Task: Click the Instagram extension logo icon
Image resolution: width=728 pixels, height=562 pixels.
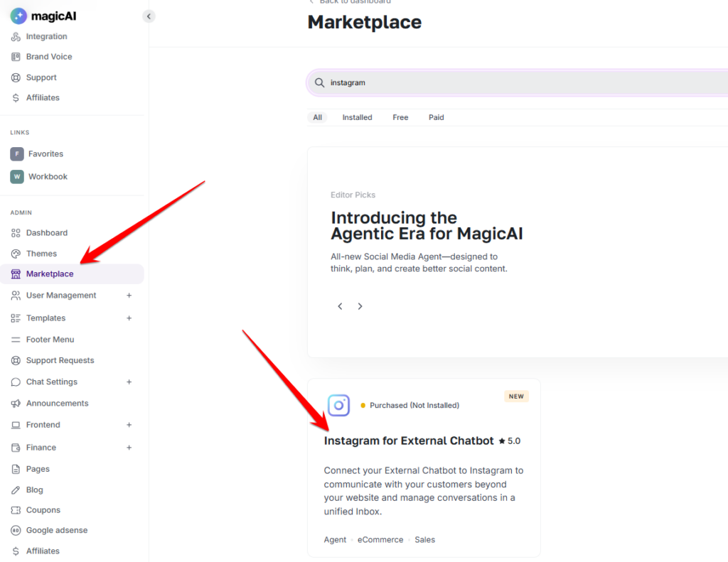Action: [x=338, y=405]
